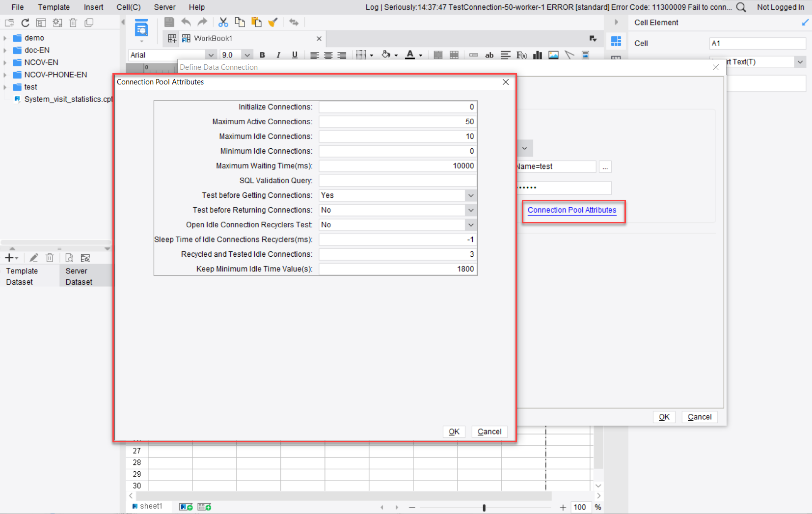Toggle bold text formatting

[263, 55]
